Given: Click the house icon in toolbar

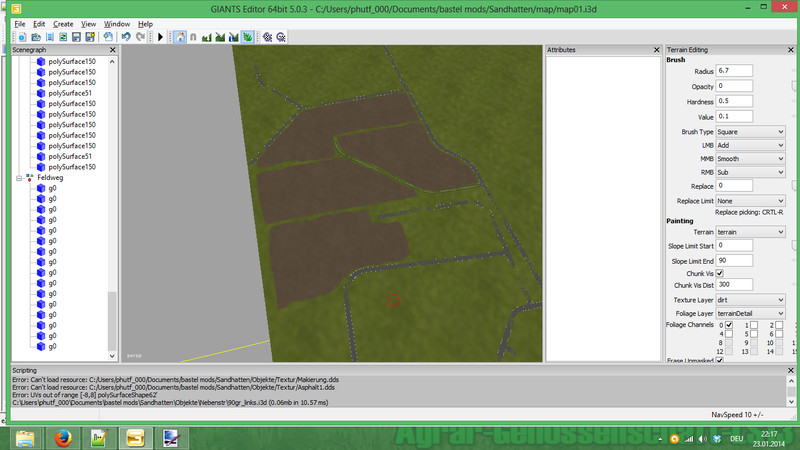Looking at the screenshot, I should coord(180,37).
